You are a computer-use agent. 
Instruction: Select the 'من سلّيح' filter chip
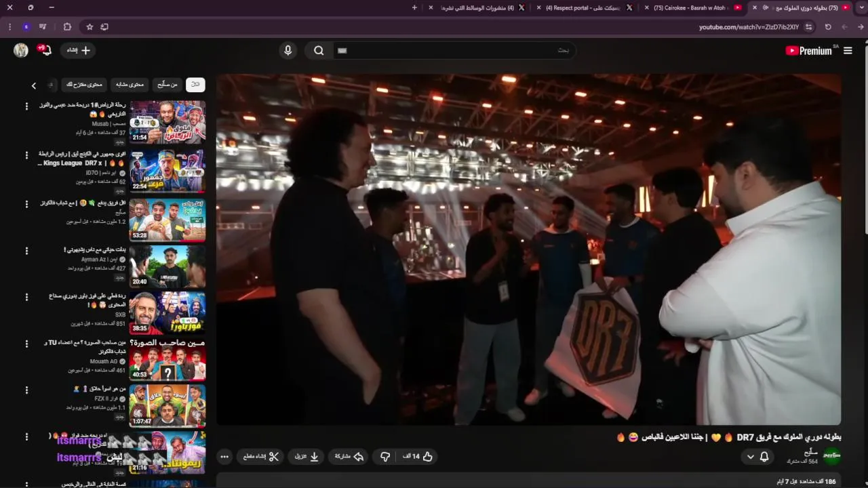click(x=167, y=85)
